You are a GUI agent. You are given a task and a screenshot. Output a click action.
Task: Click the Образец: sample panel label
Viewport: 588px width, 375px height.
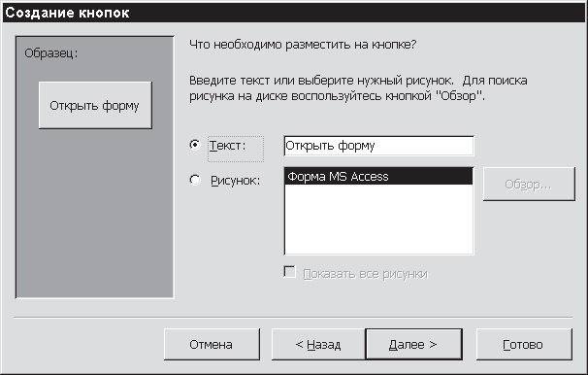(51, 53)
